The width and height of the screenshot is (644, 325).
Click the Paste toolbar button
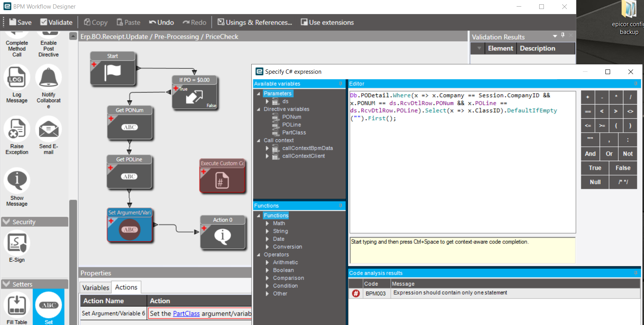click(128, 22)
